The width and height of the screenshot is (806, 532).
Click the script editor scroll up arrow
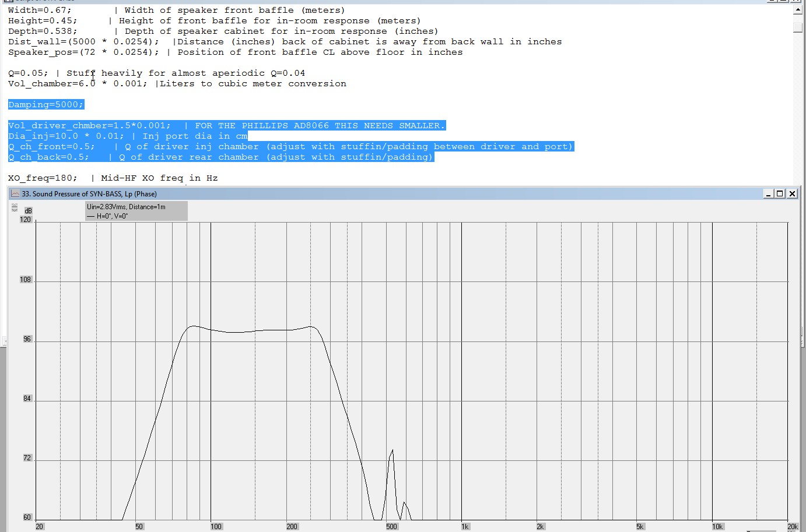click(x=798, y=10)
